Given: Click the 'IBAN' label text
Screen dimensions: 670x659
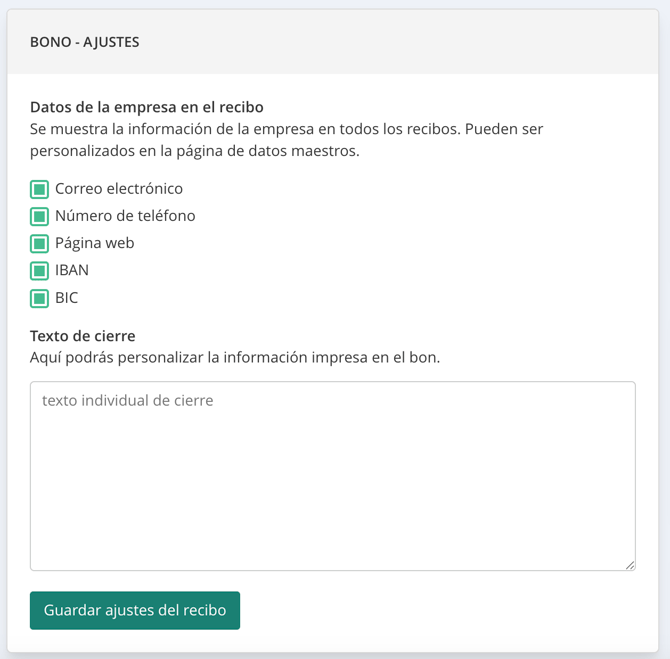Looking at the screenshot, I should click(x=72, y=270).
